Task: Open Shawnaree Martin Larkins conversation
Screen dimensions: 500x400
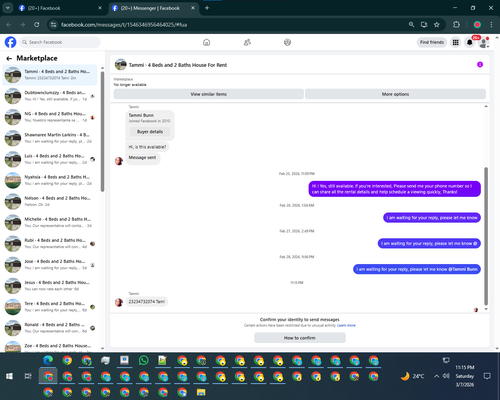Action: point(50,138)
